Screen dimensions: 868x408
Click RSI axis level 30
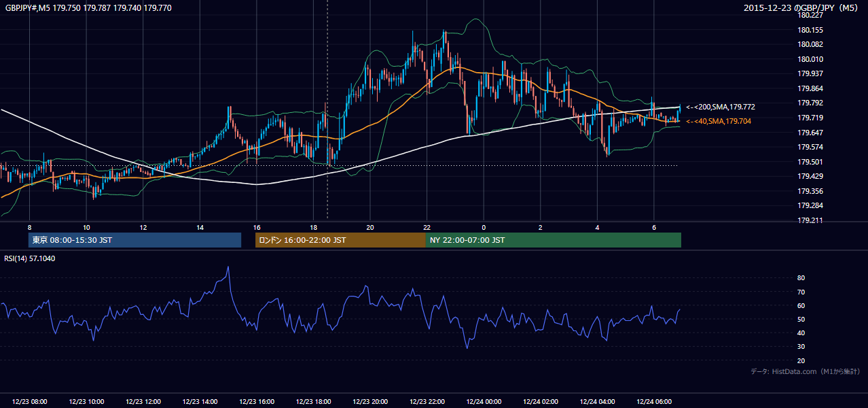801,347
